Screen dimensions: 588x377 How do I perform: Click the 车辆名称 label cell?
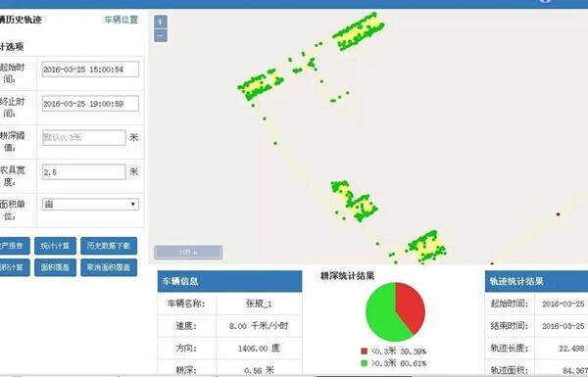(x=187, y=304)
